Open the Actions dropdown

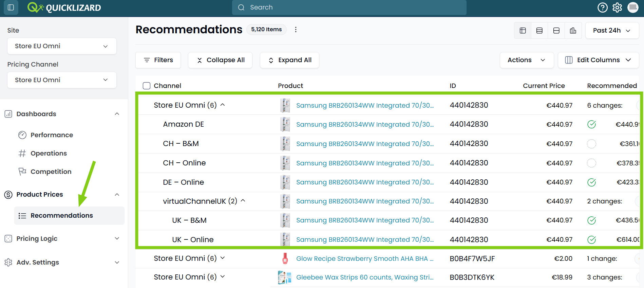click(x=527, y=60)
